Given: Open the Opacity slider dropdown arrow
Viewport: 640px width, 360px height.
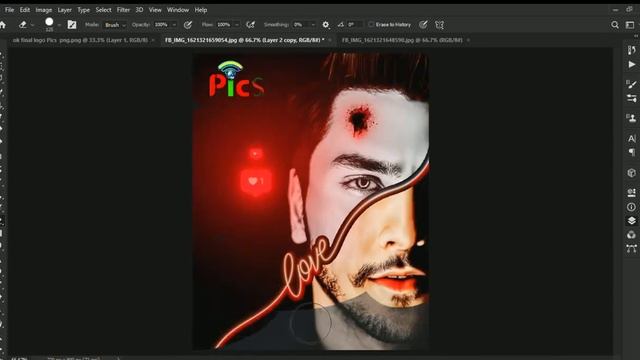Looking at the screenshot, I should tap(174, 25).
